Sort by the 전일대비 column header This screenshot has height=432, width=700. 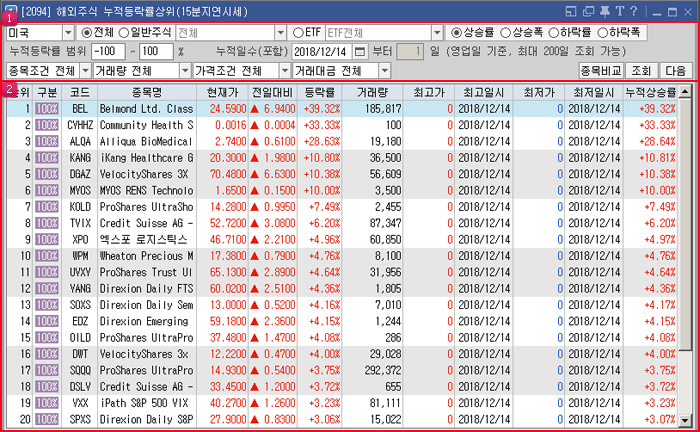pyautogui.click(x=272, y=92)
